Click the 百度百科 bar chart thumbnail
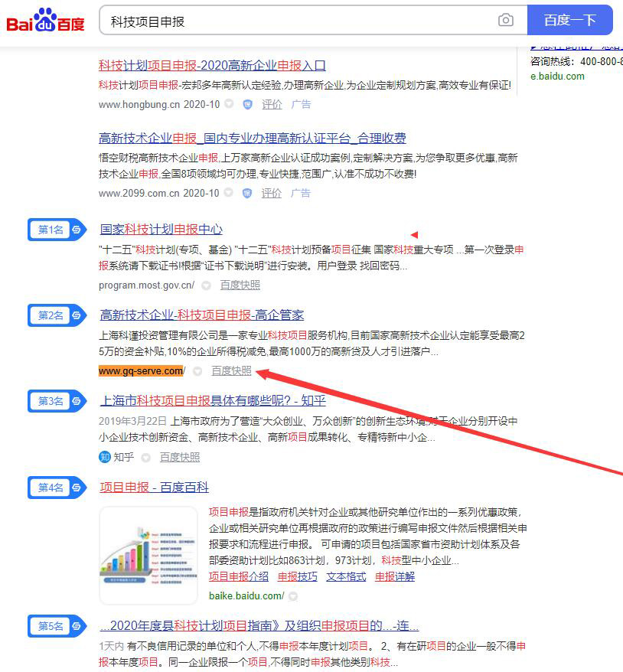623x672 pixels. (148, 556)
